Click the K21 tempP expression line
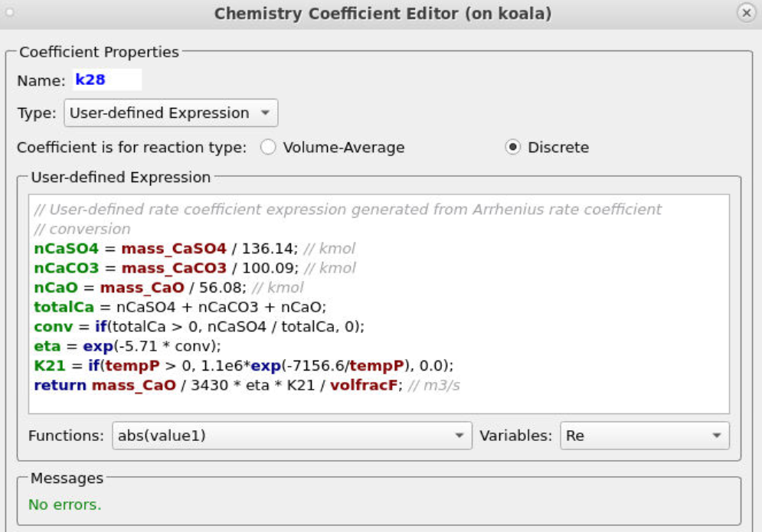 (x=244, y=366)
